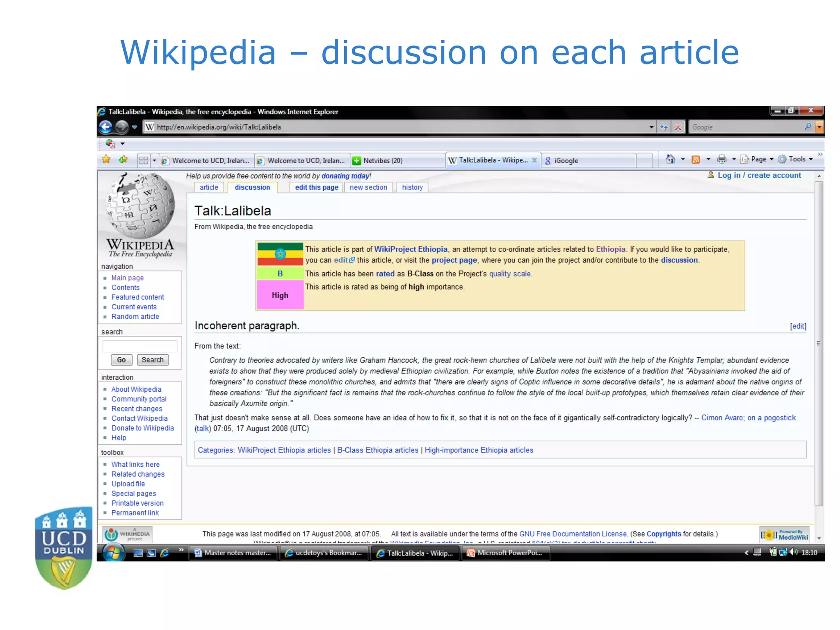
Task: Stop loading with the red X icon
Action: click(678, 127)
